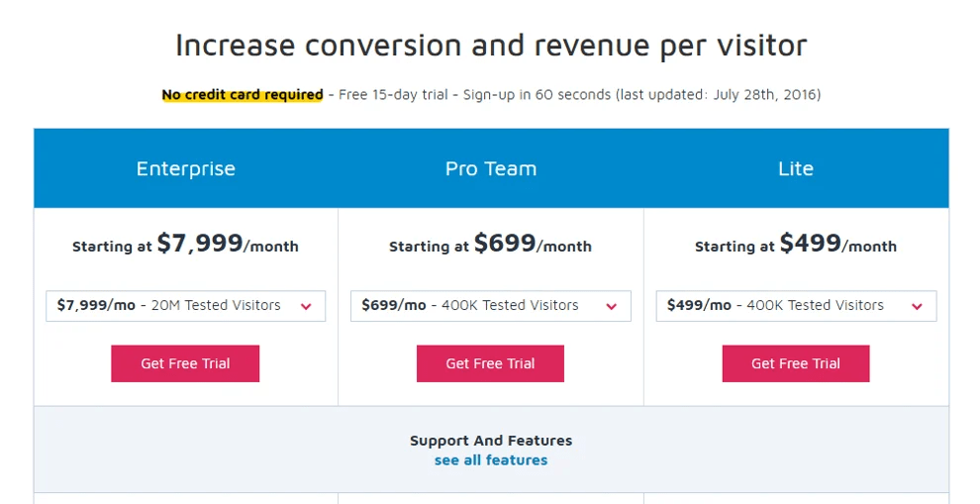Select the Lite plan column header
The width and height of the screenshot is (980, 504).
(796, 169)
